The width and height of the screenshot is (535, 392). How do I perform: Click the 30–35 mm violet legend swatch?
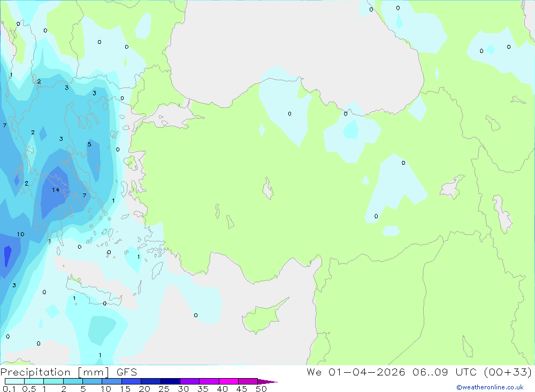190,381
